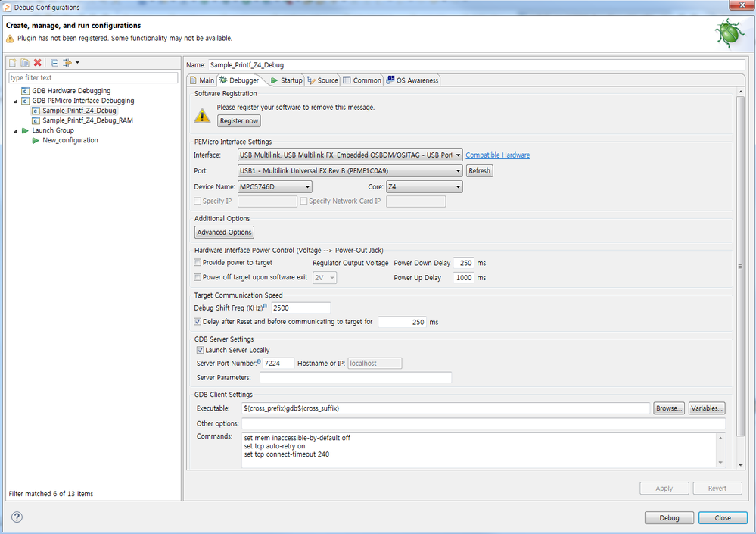Open Regulator Output Voltage 2V dropdown
756x534 pixels.
pyautogui.click(x=325, y=278)
